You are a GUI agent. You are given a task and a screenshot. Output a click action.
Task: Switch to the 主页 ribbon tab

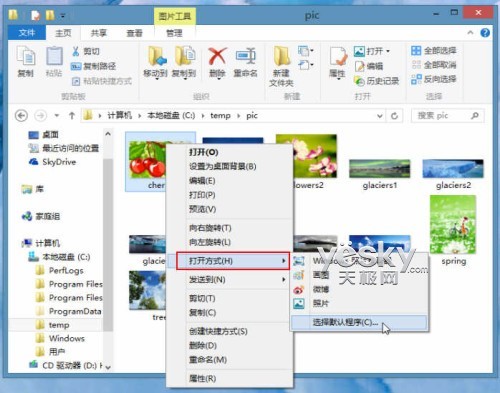[63, 33]
